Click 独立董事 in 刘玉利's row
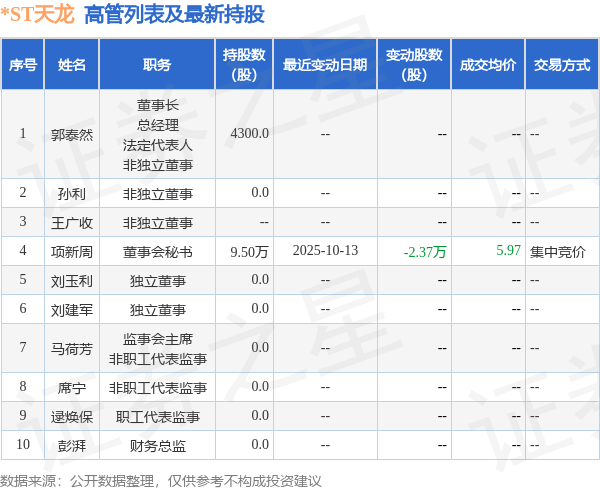The width and height of the screenshot is (600, 490). click(158, 281)
